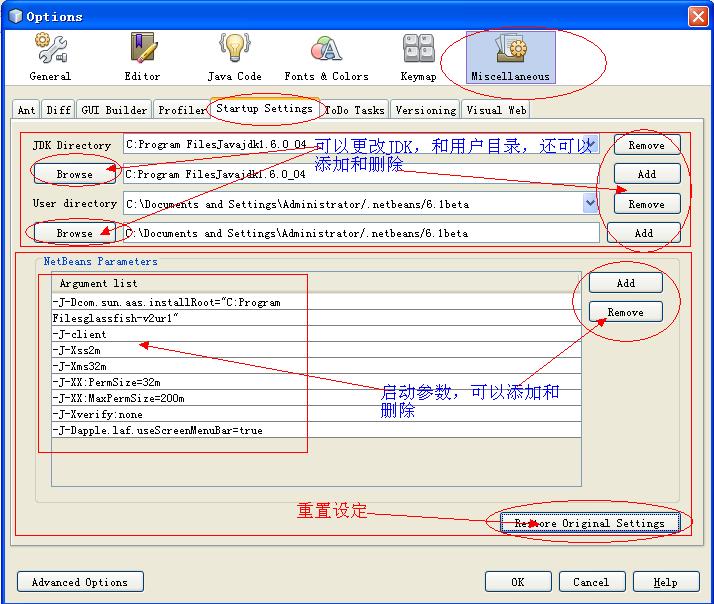
Task: Expand the User directory dropdown arrow
Action: pos(590,203)
